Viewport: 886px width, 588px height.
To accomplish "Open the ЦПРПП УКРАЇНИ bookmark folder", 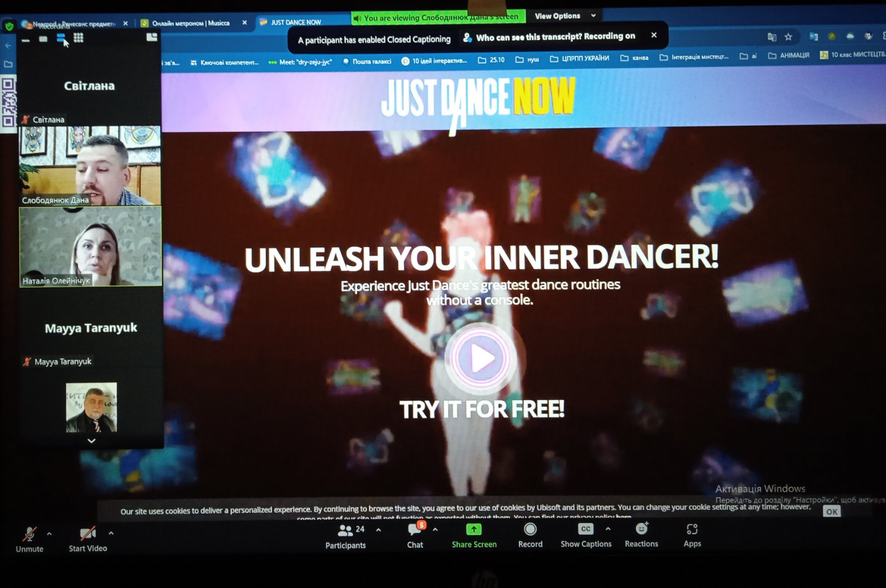I will pos(579,59).
